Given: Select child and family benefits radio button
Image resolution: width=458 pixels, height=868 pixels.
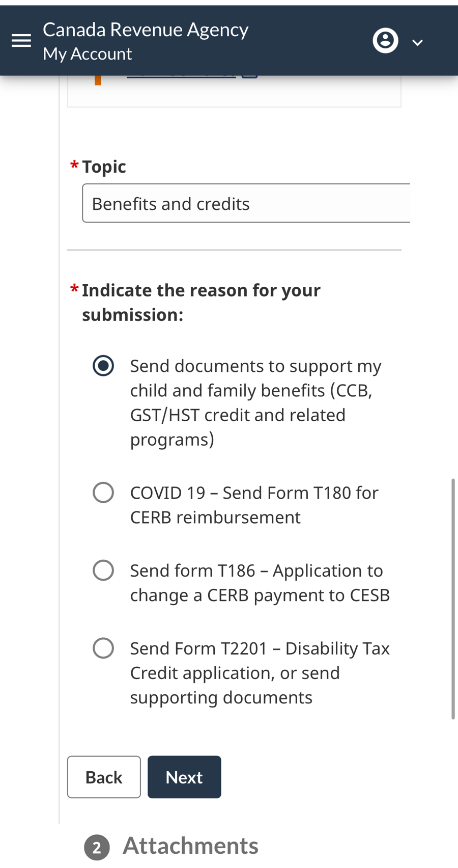Looking at the screenshot, I should coord(103,366).
